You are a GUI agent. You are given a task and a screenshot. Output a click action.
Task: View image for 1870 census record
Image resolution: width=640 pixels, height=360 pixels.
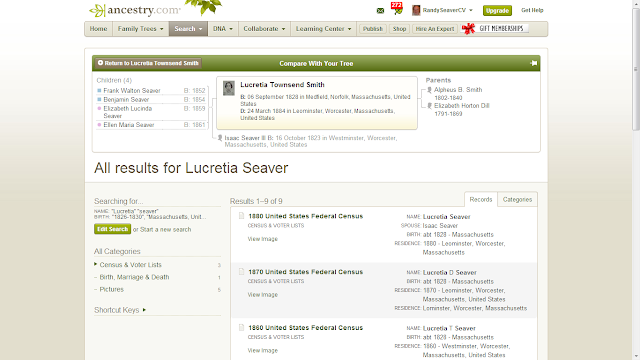[x=262, y=295]
